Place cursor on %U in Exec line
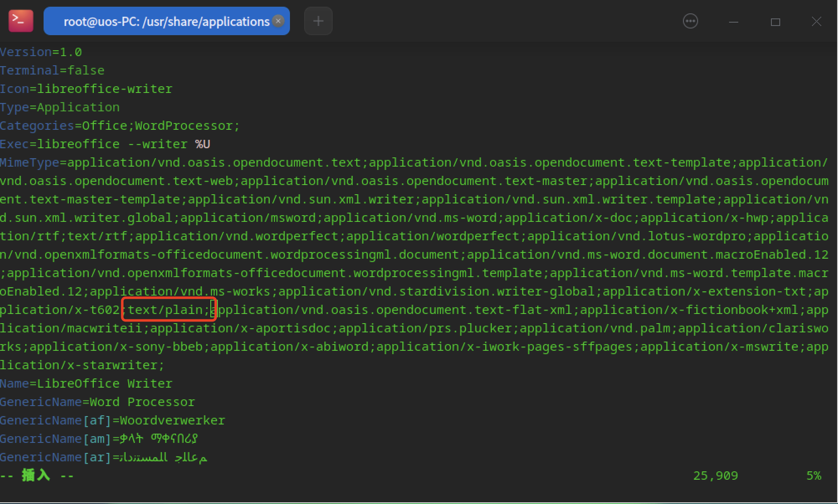Screen dimensions: 838x504 (202, 144)
